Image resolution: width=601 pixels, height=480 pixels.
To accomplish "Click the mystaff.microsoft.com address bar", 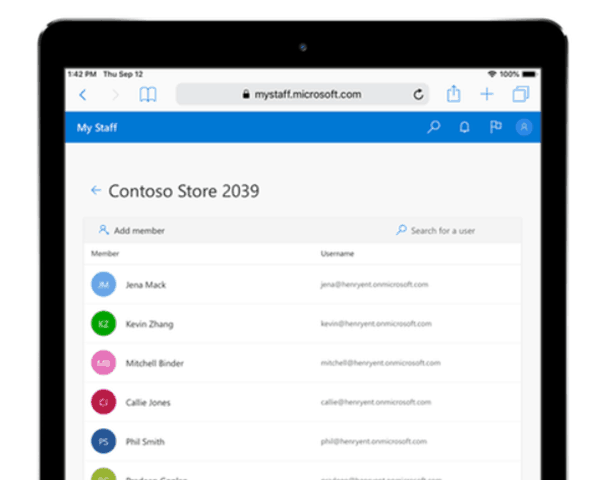I will (302, 94).
